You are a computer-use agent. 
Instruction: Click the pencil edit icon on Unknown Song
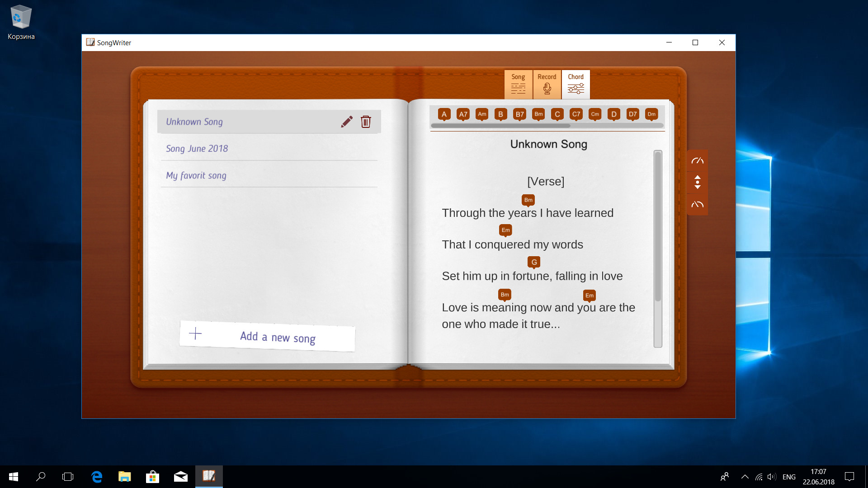pyautogui.click(x=347, y=122)
